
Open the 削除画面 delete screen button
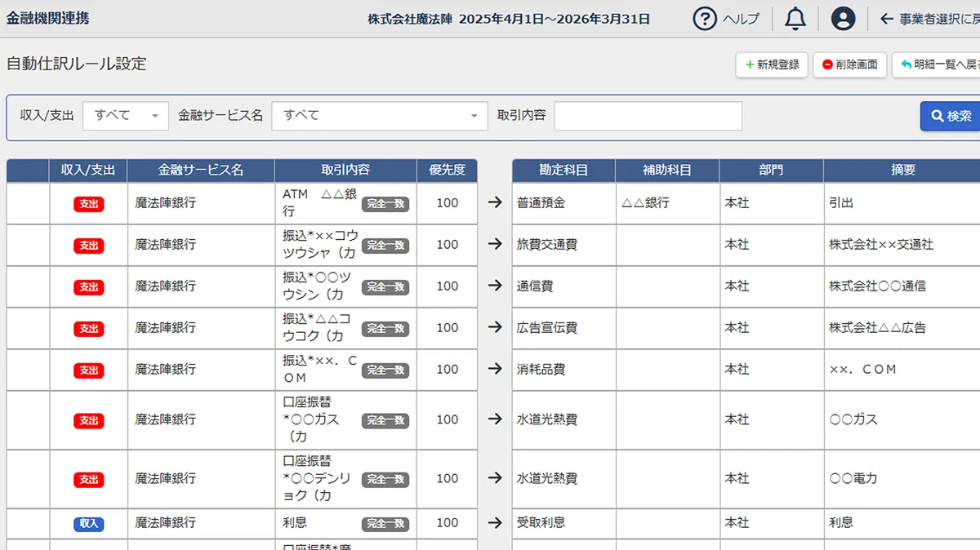849,65
